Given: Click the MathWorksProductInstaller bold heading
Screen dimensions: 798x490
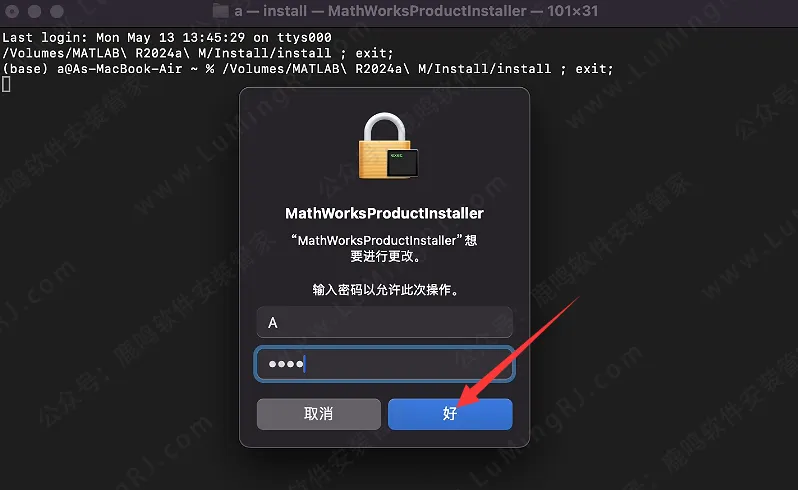Looking at the screenshot, I should pos(384,213).
